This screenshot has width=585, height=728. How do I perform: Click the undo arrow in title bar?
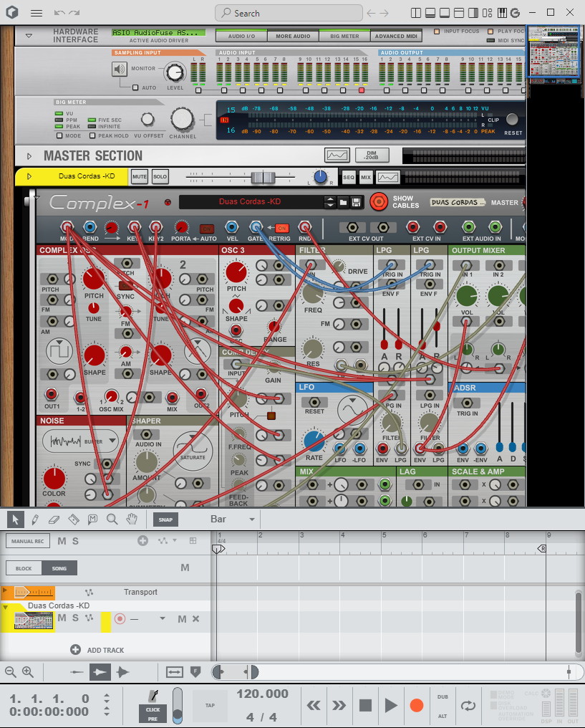(59, 13)
